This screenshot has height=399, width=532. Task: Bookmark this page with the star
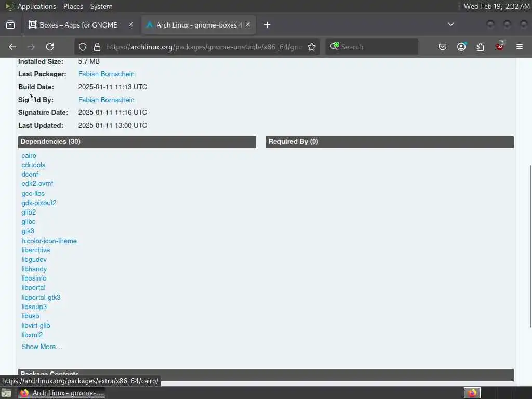pyautogui.click(x=312, y=47)
